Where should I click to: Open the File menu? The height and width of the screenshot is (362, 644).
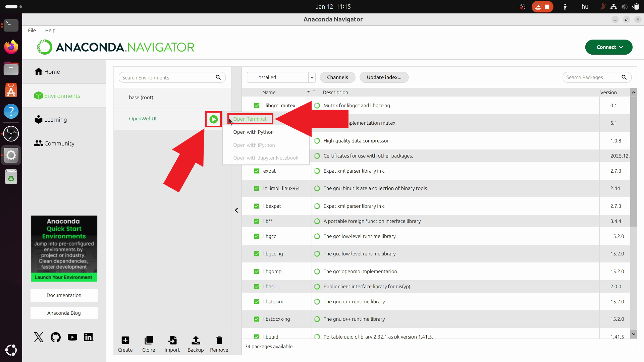click(x=32, y=31)
